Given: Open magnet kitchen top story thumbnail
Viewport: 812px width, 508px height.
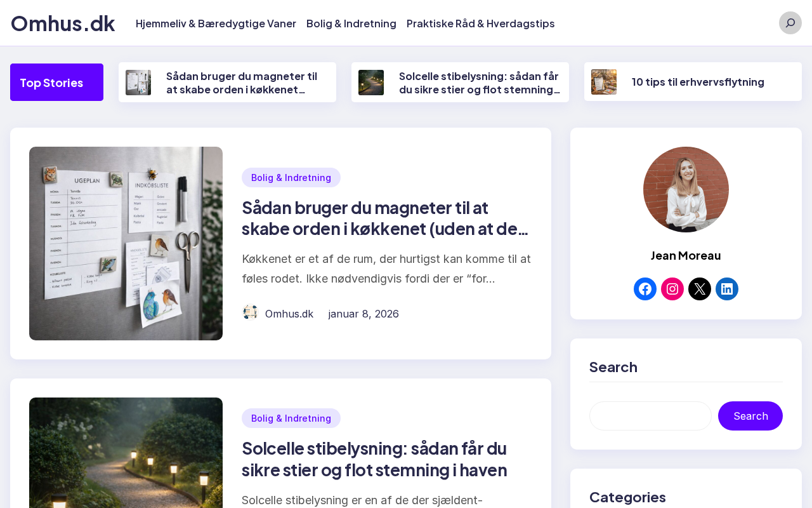Looking at the screenshot, I should coord(138,83).
